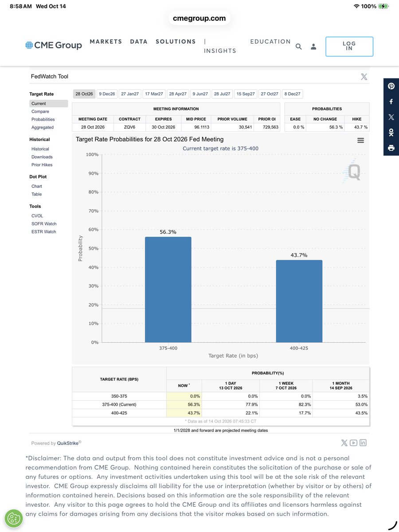This screenshot has width=399, height=532.
Task: Click the 350-375 target rate row label
Action: [119, 396]
